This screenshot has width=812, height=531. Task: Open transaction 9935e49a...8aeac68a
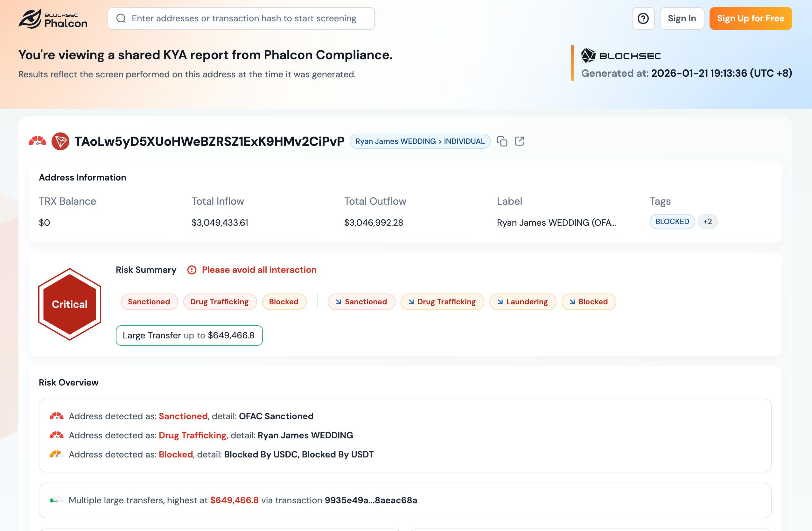tap(371, 500)
